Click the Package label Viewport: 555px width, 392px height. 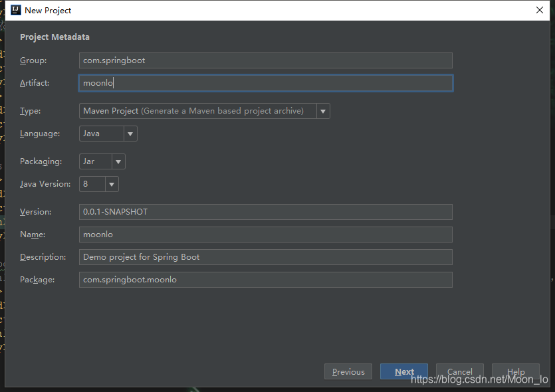tap(37, 280)
